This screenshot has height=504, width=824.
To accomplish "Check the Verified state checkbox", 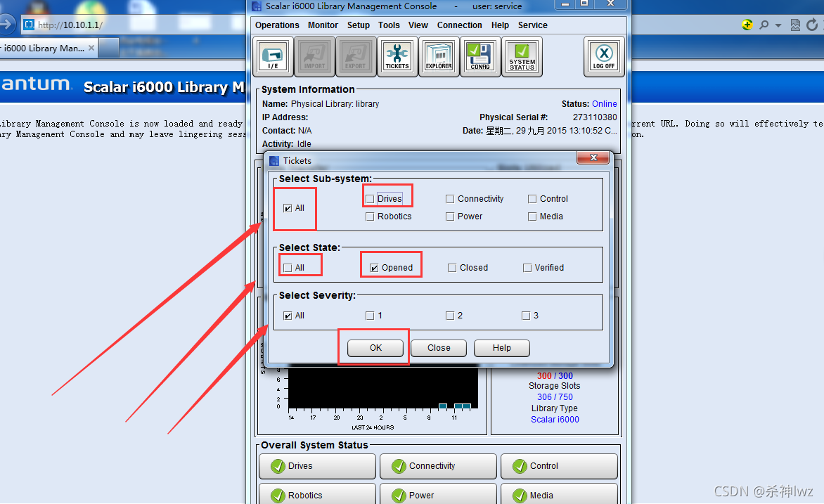I will click(527, 268).
